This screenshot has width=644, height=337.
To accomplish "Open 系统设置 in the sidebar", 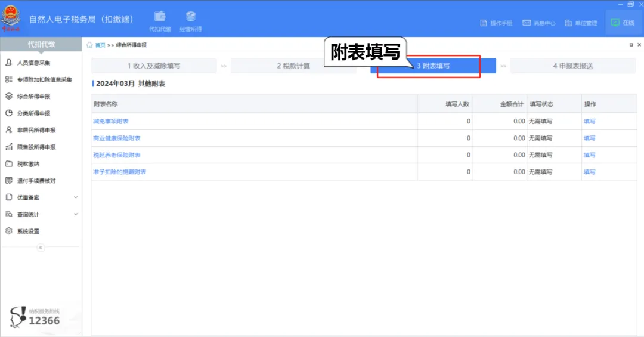I will (x=28, y=231).
